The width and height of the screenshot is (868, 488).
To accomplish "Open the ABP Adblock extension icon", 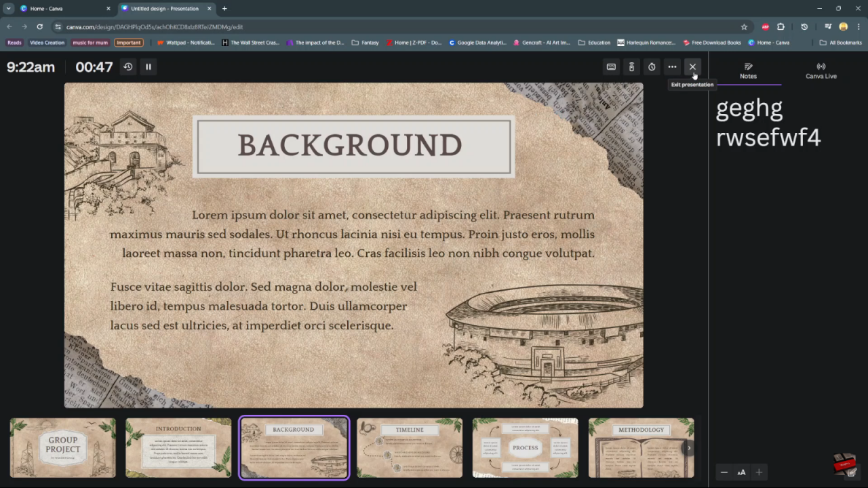I will tap(765, 26).
